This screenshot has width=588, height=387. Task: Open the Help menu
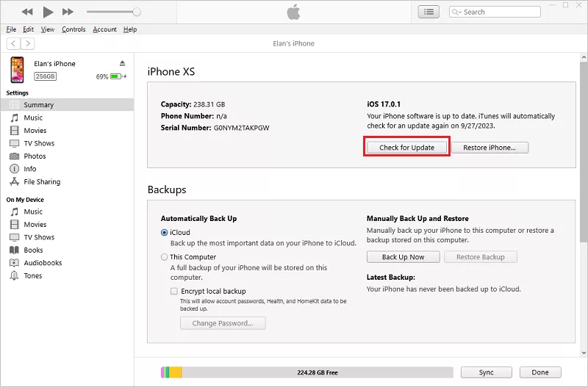tap(130, 29)
